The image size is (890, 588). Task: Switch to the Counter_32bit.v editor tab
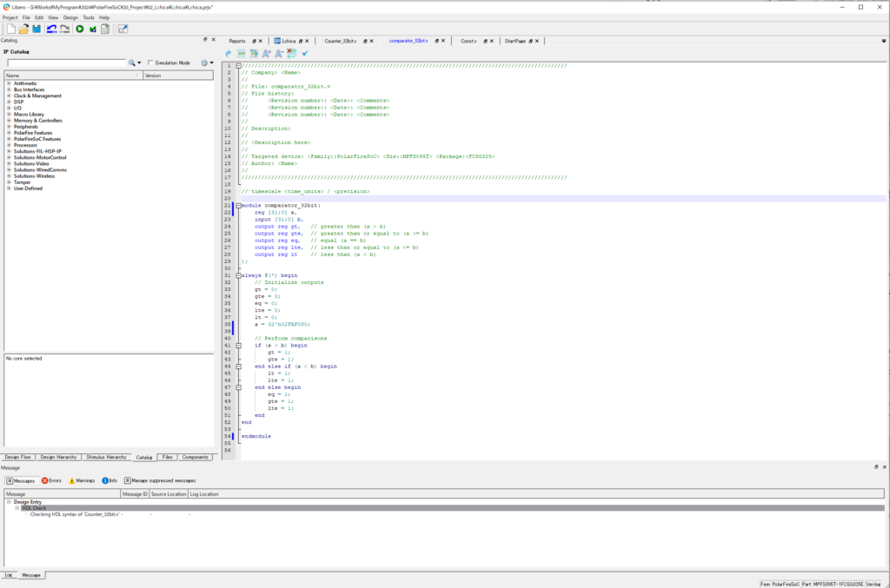[340, 41]
